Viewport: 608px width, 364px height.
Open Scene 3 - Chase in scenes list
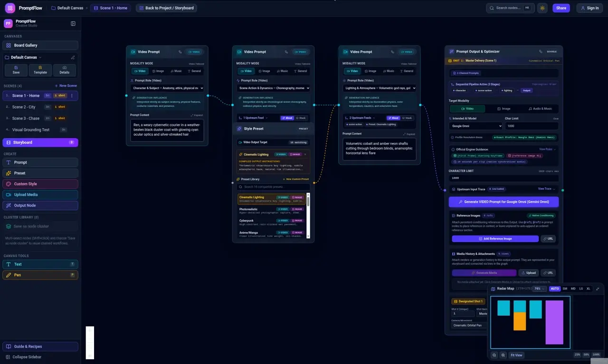pyautogui.click(x=40, y=118)
